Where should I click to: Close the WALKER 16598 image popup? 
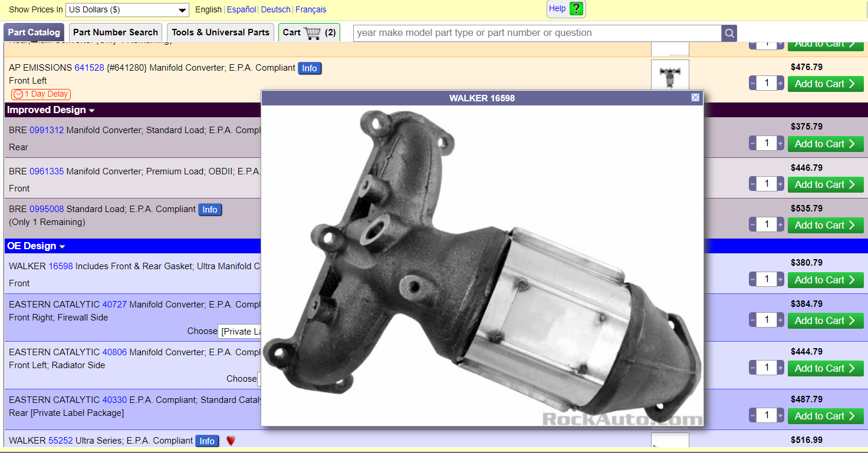click(695, 98)
